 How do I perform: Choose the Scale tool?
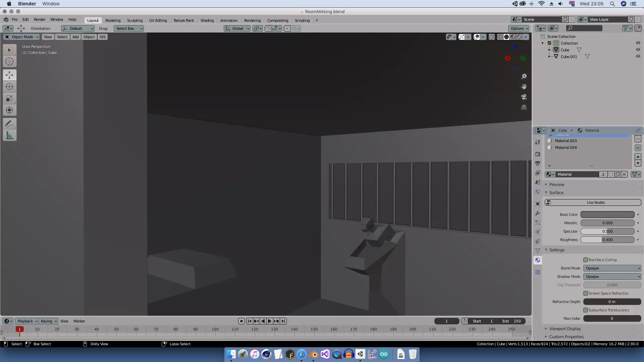(9, 98)
